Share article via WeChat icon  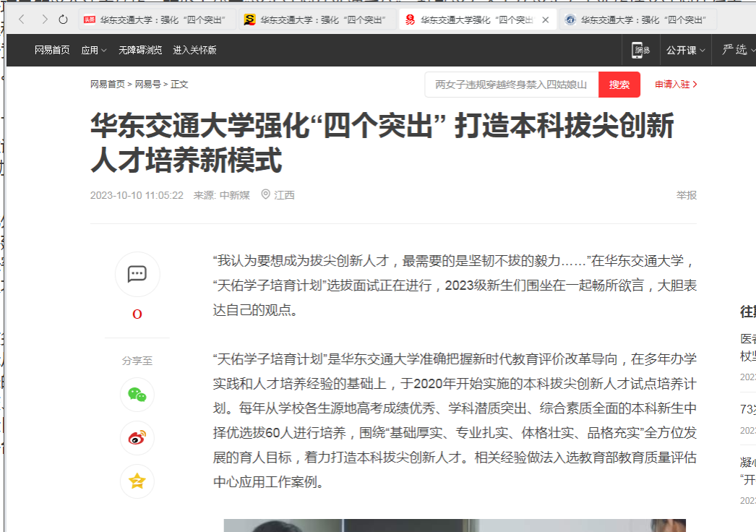137,394
